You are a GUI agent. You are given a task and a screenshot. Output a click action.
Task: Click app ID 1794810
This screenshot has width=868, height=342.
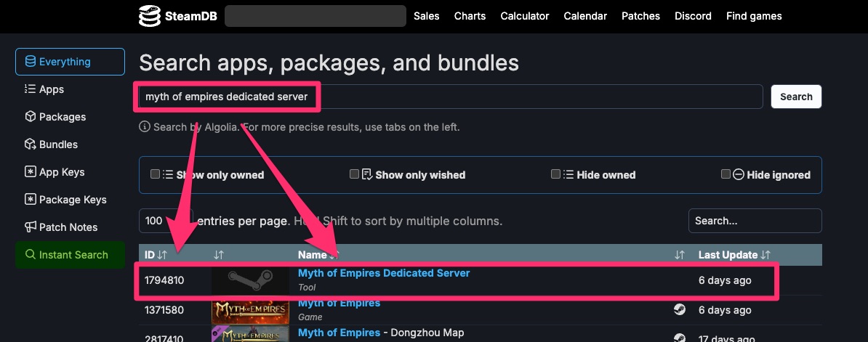164,280
